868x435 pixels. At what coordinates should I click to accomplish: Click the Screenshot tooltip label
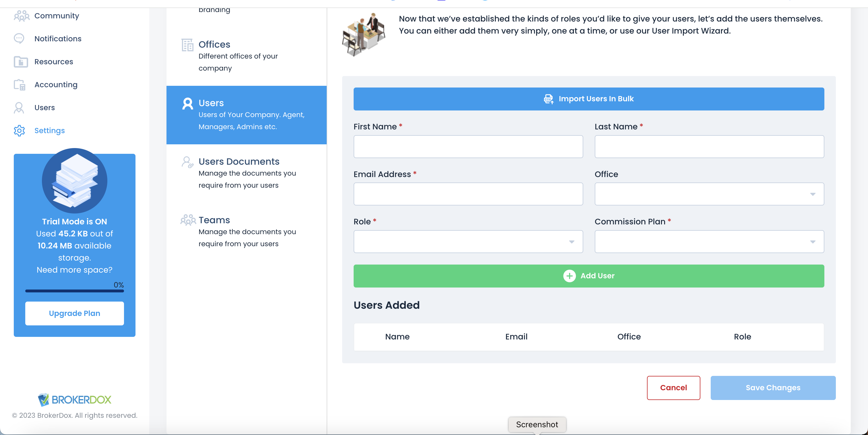tap(537, 425)
